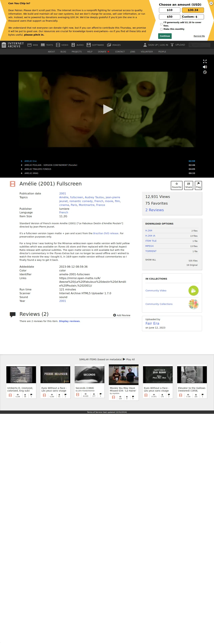Open the Software section icon
This screenshot has height=644, width=214.
[x=89, y=45]
